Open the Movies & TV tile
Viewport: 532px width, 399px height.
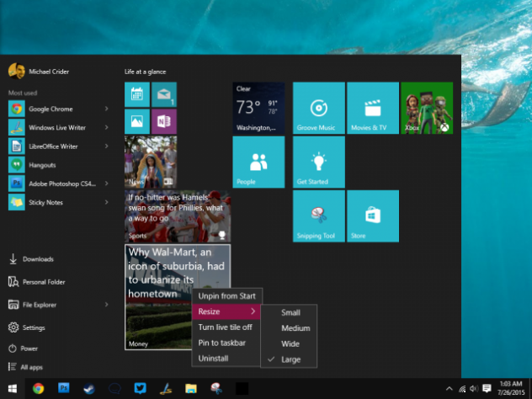(372, 108)
